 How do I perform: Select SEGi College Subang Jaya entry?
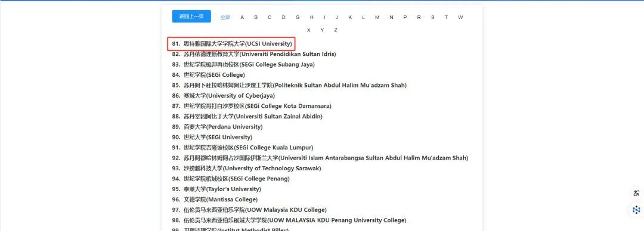243,64
